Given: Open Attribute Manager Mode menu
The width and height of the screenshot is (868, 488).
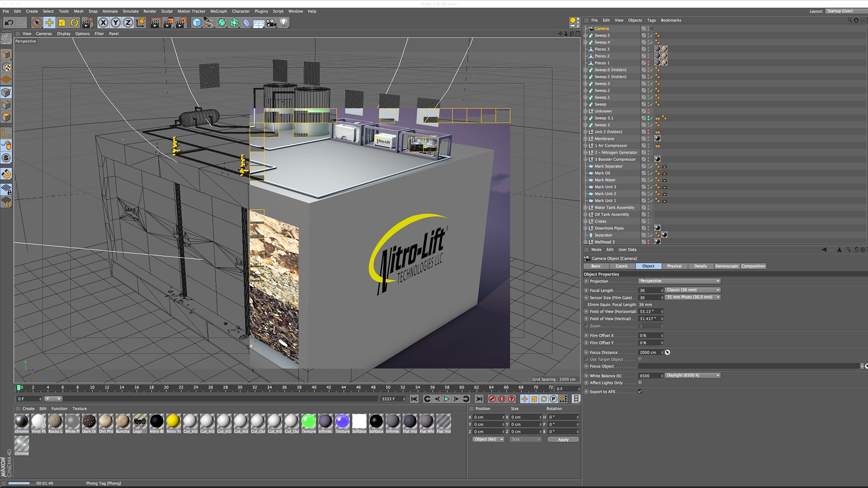Looking at the screenshot, I should click(596, 250).
